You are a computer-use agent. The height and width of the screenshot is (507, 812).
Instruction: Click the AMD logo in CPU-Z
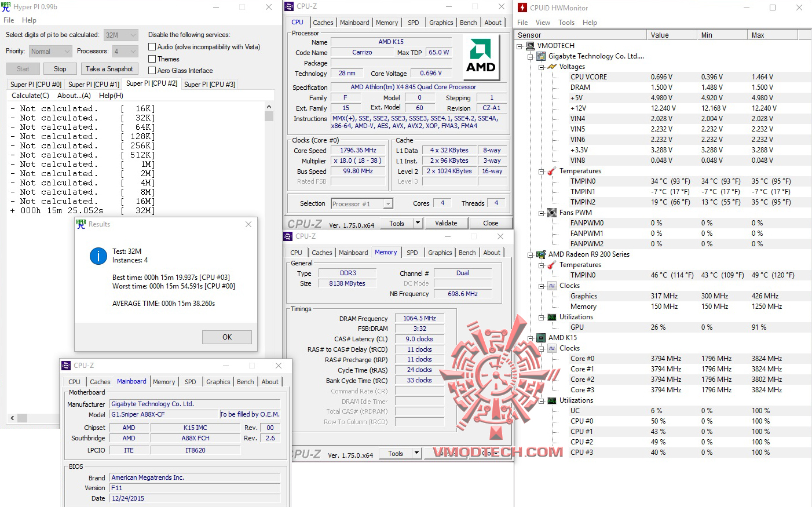coord(481,56)
